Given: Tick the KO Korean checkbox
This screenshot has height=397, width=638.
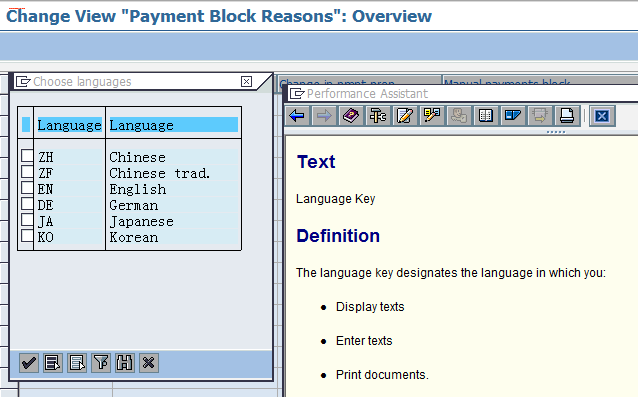Looking at the screenshot, I should (x=27, y=236).
